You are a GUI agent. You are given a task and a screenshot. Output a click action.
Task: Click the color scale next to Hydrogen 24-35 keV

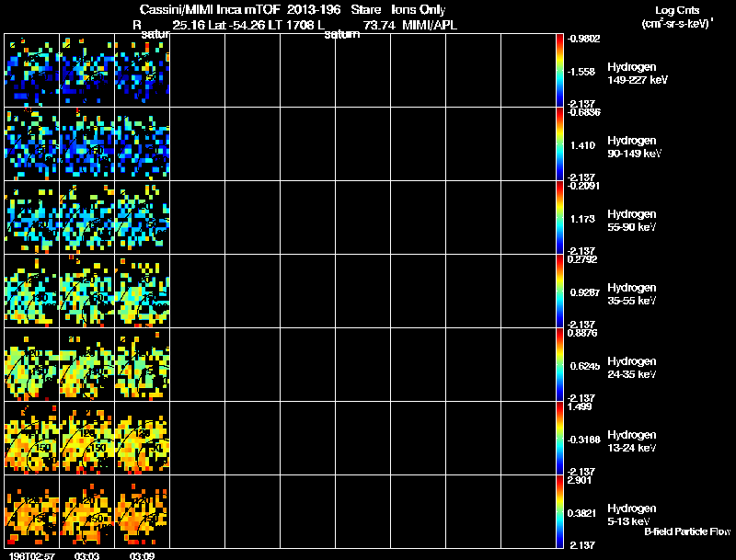560,365
